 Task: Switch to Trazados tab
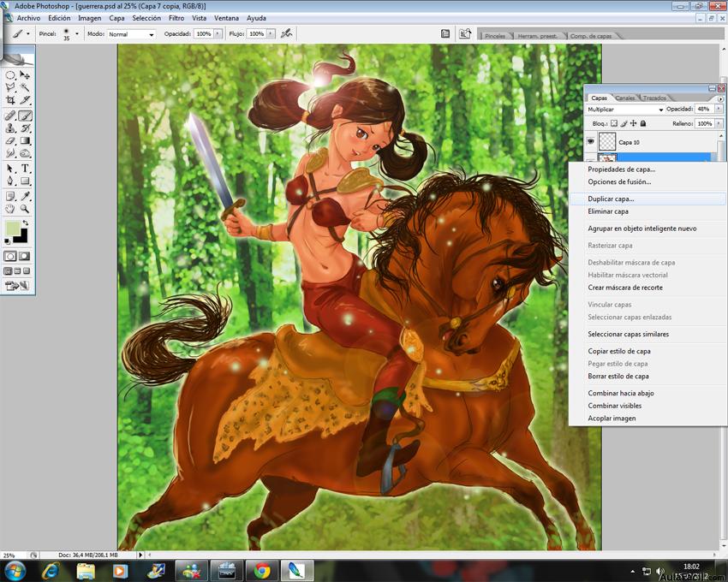(x=654, y=98)
